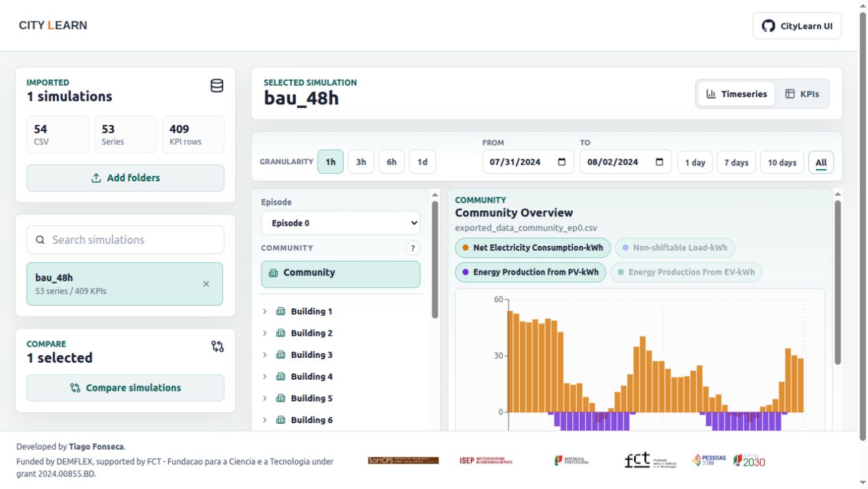Click the ISEP logo in footer
The image size is (868, 489).
(486, 461)
